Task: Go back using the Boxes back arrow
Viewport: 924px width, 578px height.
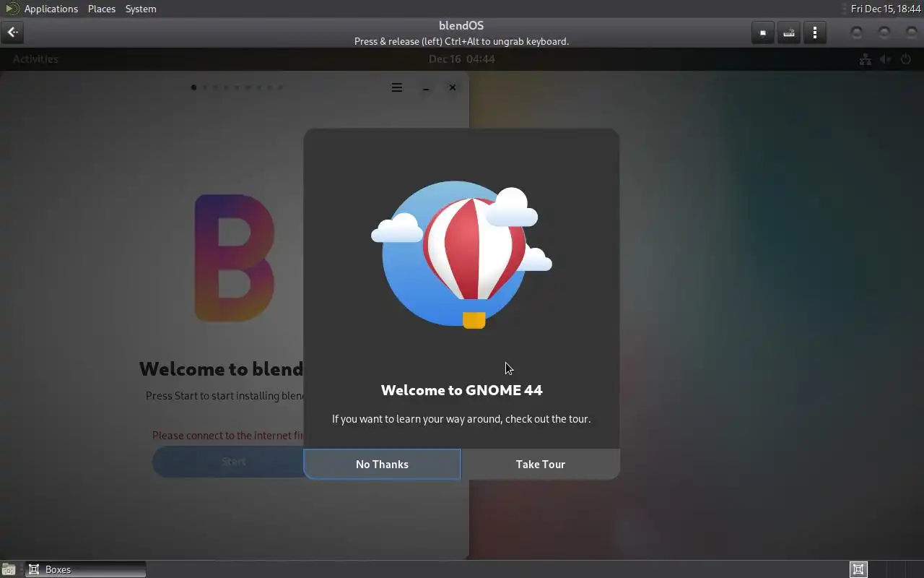Action: click(x=12, y=33)
